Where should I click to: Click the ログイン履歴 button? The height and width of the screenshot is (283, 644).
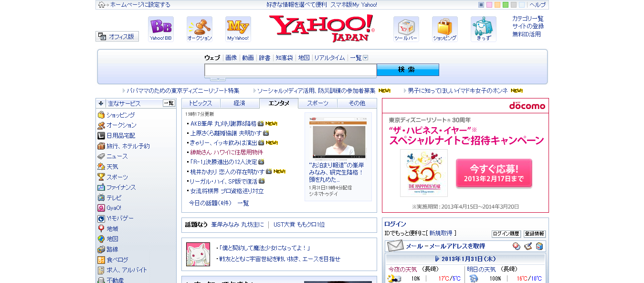click(506, 234)
